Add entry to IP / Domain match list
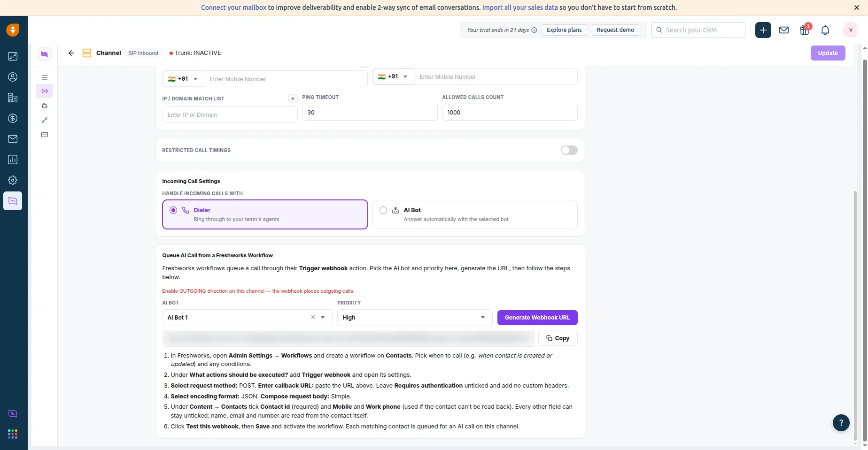 (x=293, y=99)
